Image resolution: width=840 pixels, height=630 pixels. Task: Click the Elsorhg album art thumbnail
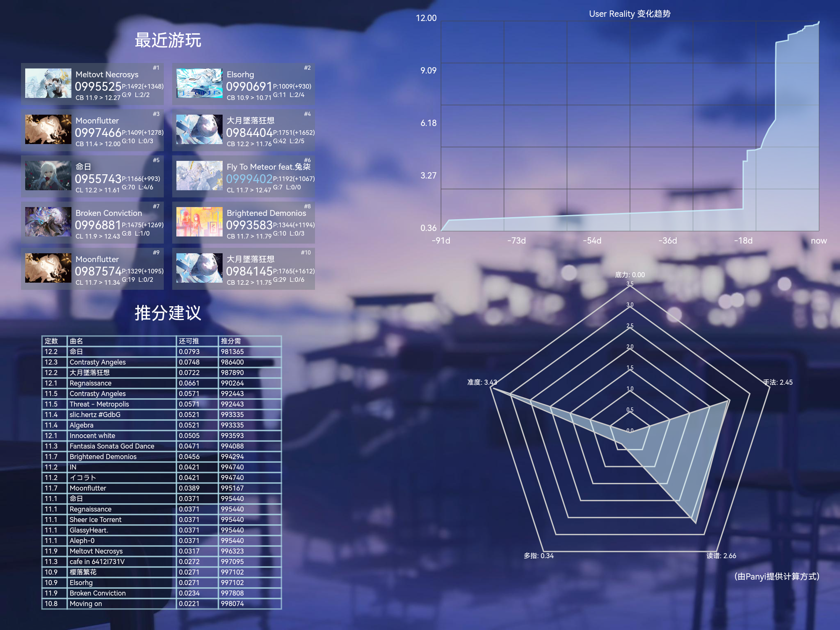click(x=199, y=83)
